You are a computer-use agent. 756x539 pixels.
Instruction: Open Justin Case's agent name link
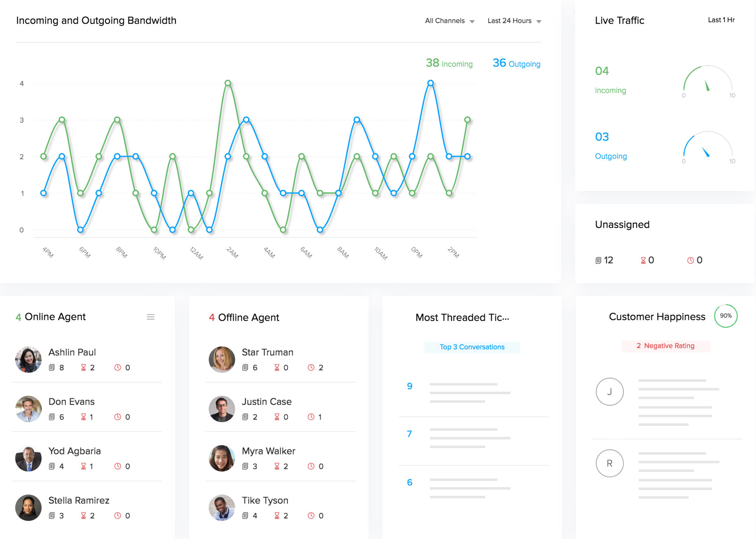click(266, 402)
